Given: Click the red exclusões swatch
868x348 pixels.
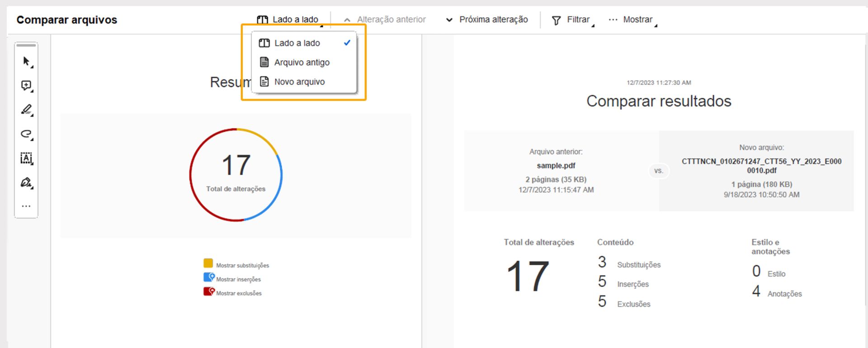Looking at the screenshot, I should [208, 291].
